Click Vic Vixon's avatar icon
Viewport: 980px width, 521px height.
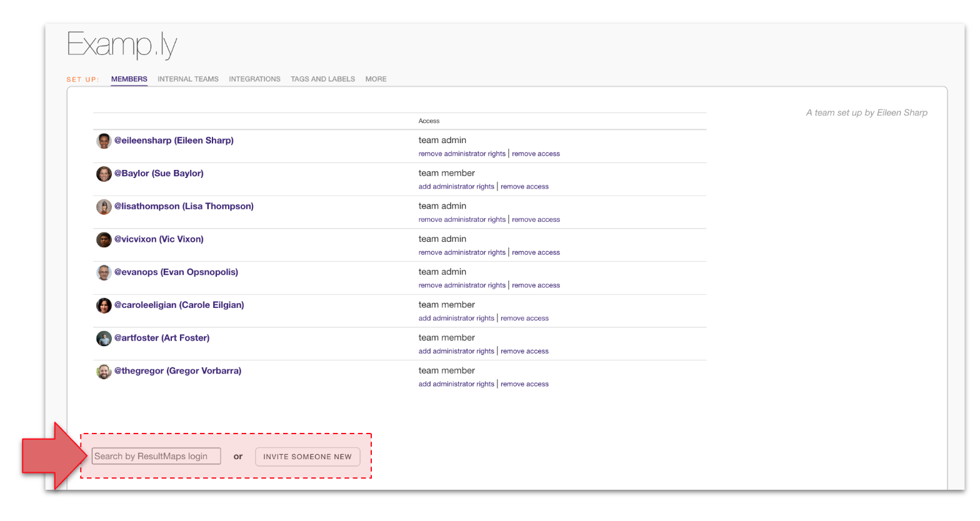click(104, 239)
